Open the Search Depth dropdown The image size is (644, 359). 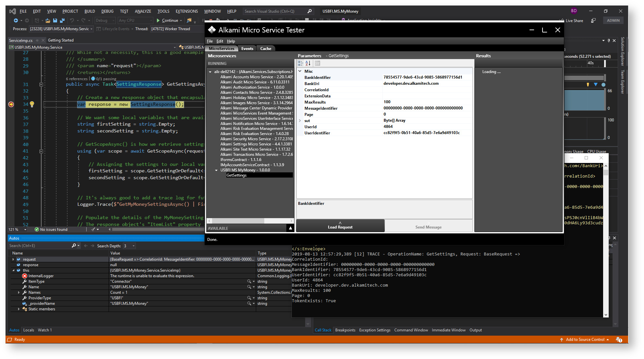129,246
